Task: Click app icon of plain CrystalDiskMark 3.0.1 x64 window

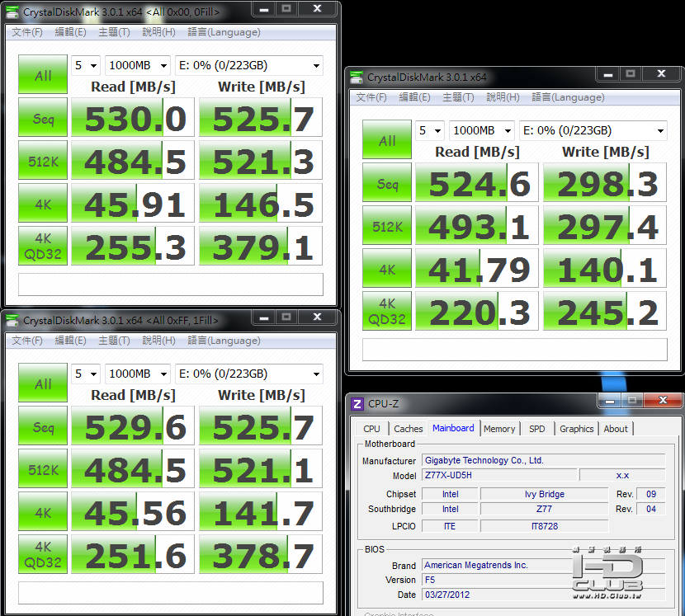Action: tap(356, 78)
